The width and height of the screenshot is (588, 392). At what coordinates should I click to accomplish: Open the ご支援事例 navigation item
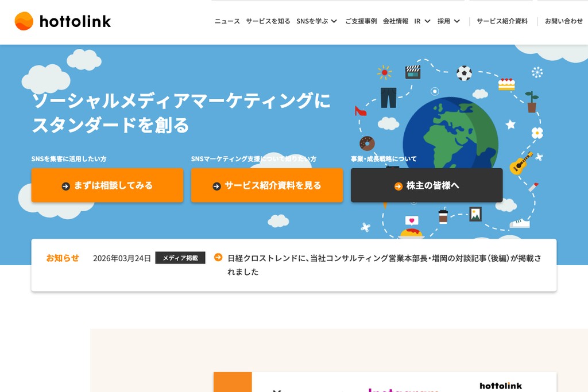point(361,21)
